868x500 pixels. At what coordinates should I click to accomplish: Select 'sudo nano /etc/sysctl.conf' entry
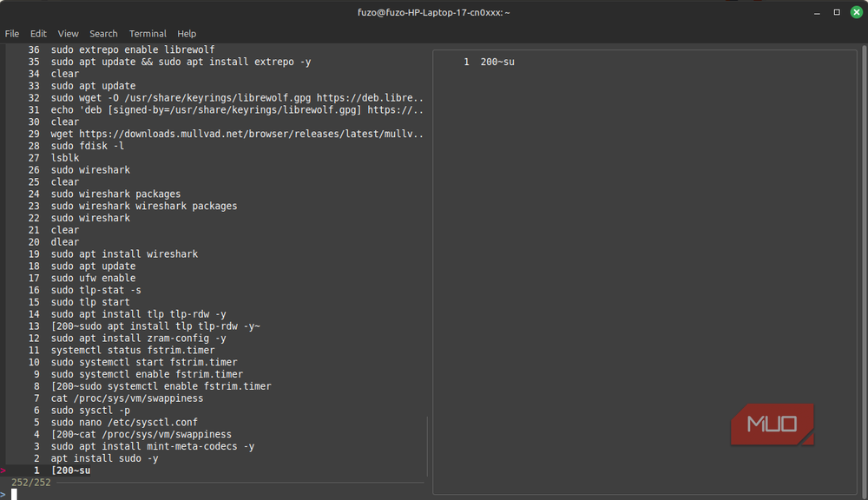[x=124, y=423]
